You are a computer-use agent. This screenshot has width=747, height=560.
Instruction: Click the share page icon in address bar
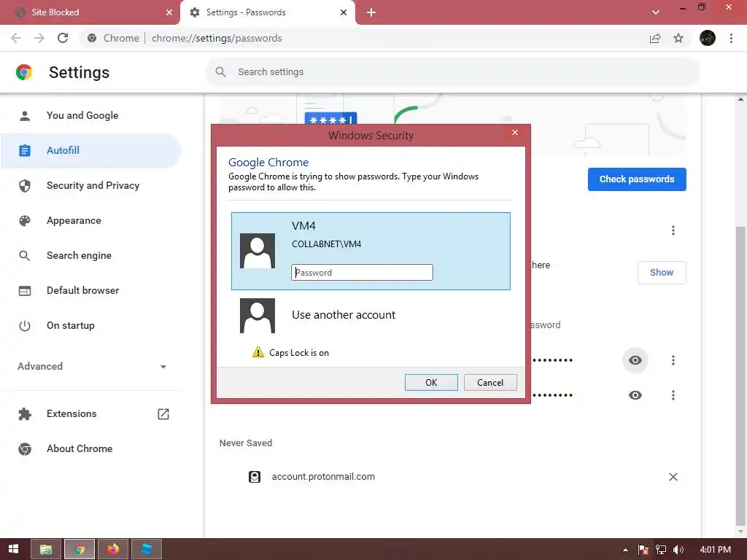pyautogui.click(x=655, y=38)
